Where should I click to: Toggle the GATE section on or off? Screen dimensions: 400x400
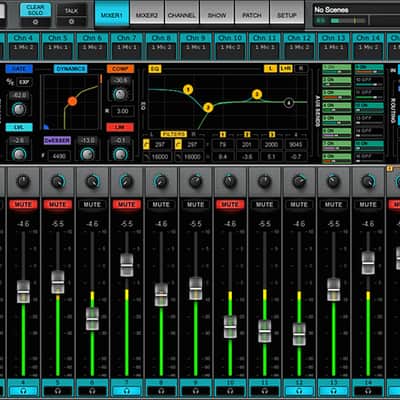[x=19, y=69]
